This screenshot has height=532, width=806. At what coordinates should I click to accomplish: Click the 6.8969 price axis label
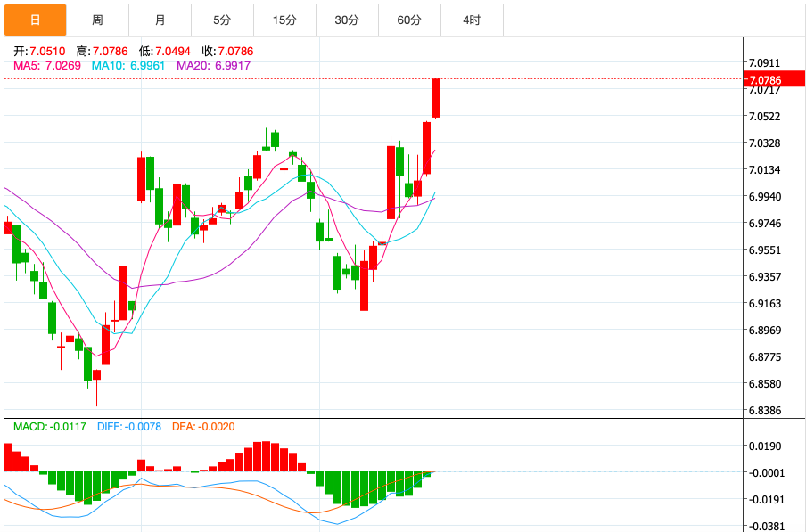click(764, 331)
